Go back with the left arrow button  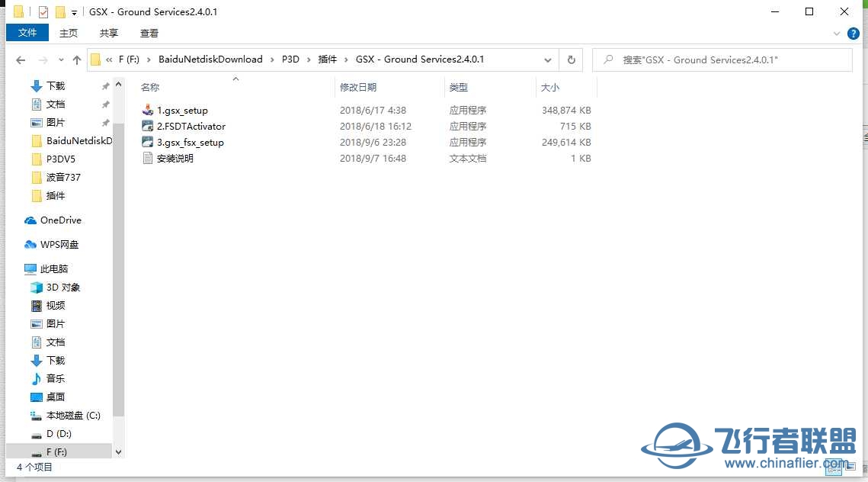(21, 59)
